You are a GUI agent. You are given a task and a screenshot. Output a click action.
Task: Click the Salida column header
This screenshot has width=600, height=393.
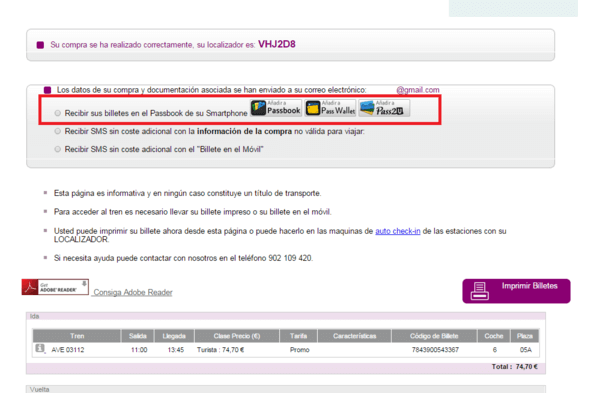(x=138, y=336)
